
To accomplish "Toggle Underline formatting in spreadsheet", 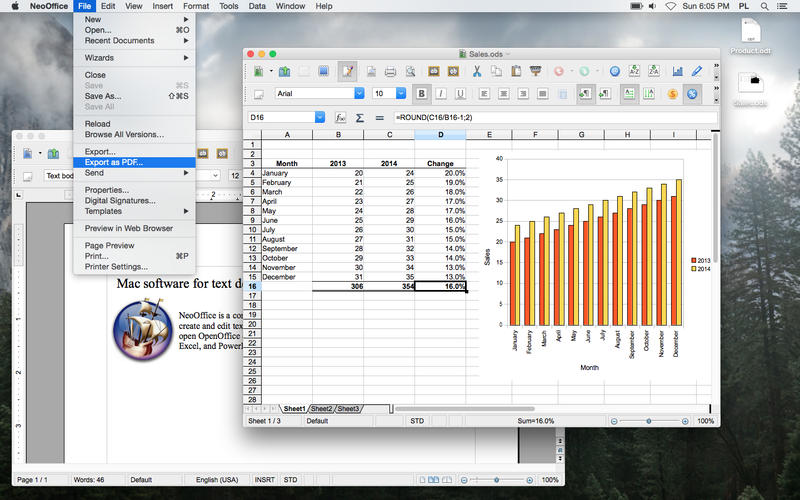I will pos(461,94).
